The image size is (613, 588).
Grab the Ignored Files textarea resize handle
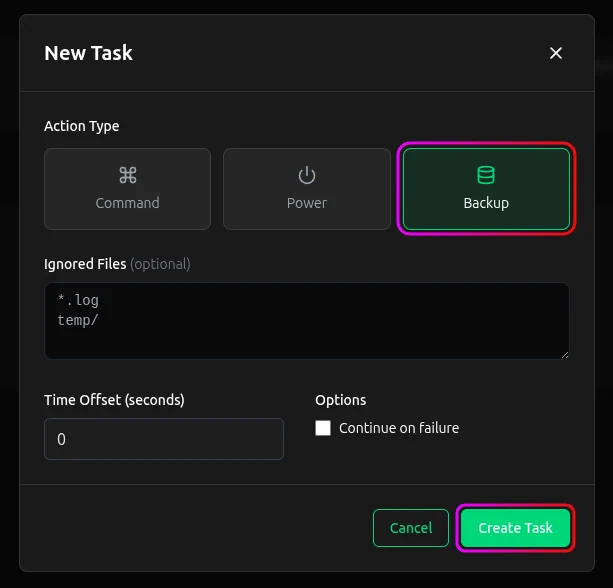pos(565,355)
